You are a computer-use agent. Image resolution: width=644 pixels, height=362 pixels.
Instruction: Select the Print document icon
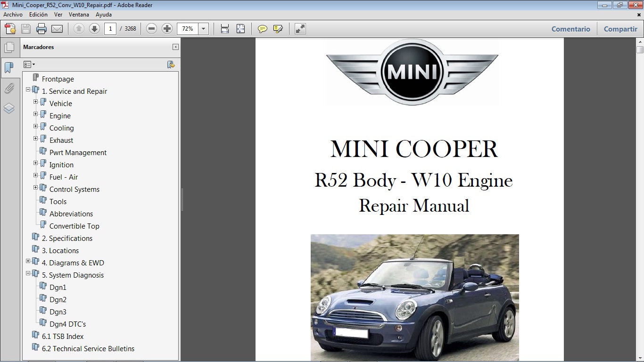click(x=41, y=29)
